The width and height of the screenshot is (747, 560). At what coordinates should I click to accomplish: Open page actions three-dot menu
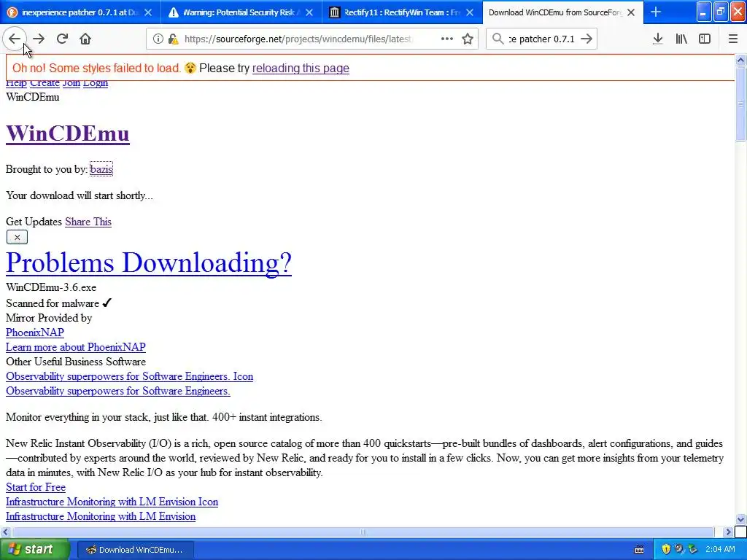[x=447, y=39]
